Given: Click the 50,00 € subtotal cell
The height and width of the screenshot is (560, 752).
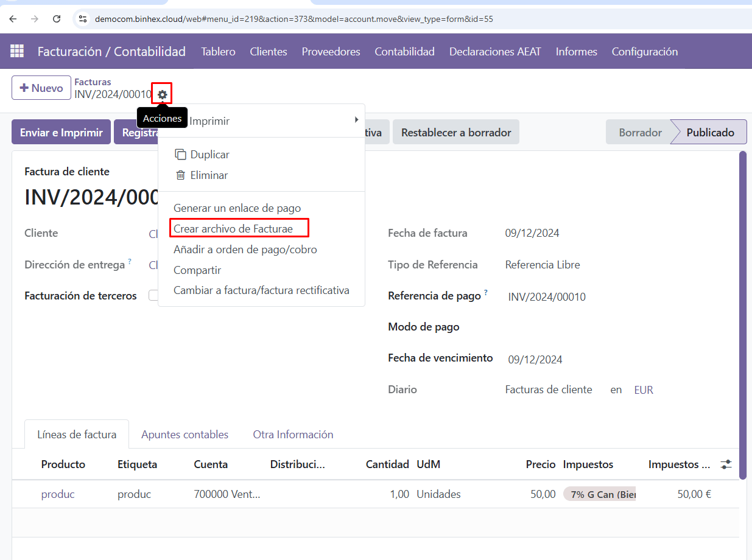Looking at the screenshot, I should tap(694, 494).
